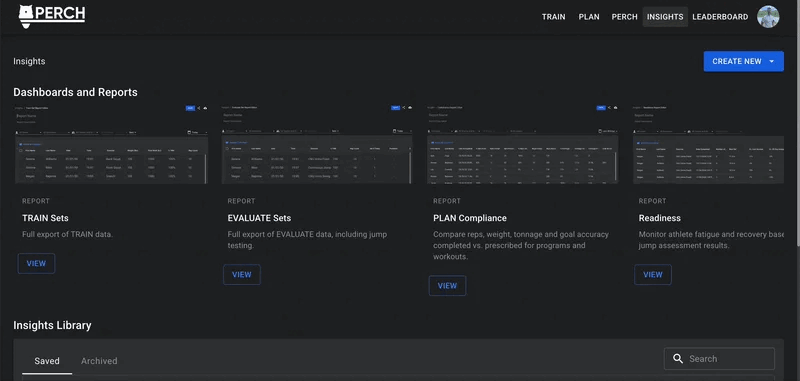Screen dimensions: 800x381
Task: Click the Insights Library heading
Action: 52,325
